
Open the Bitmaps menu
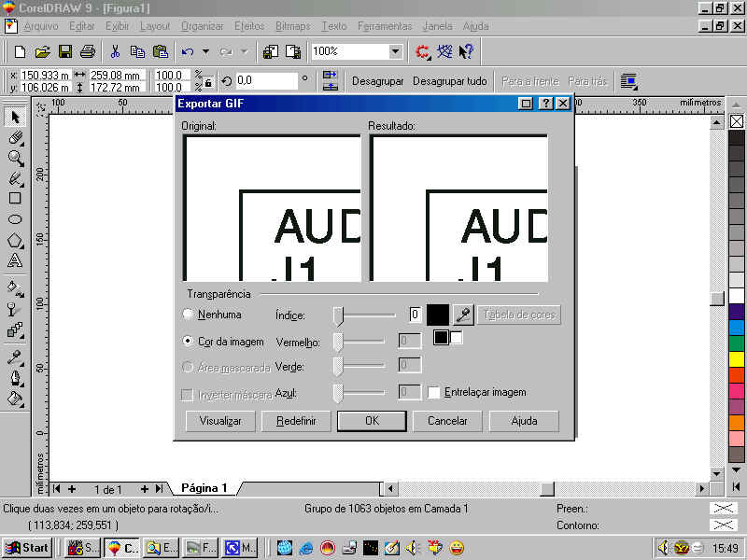tap(293, 26)
